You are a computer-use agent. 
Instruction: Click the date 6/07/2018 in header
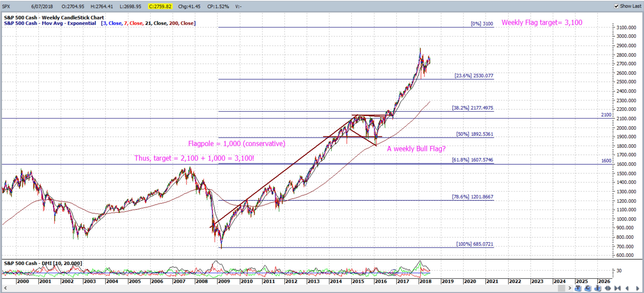pyautogui.click(x=42, y=7)
